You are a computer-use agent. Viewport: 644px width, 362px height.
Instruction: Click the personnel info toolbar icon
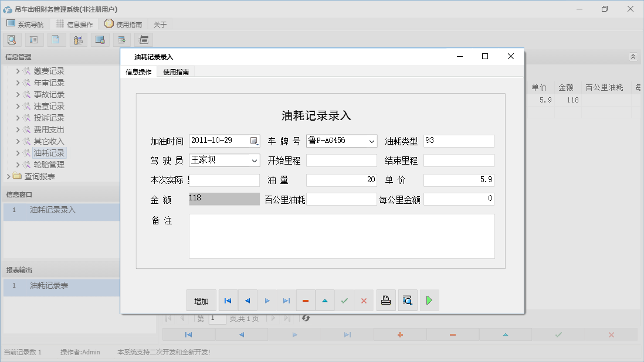[77, 39]
